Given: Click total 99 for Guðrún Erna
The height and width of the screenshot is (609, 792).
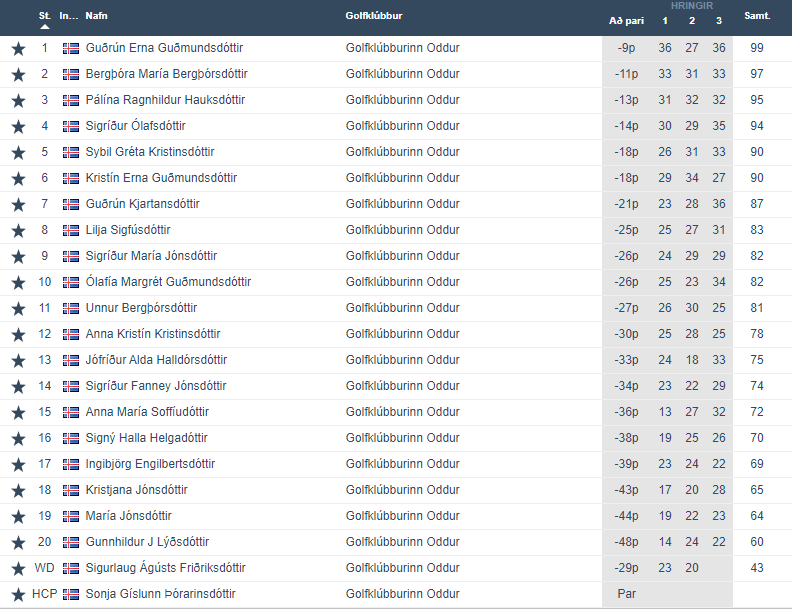Looking at the screenshot, I should pos(757,48).
